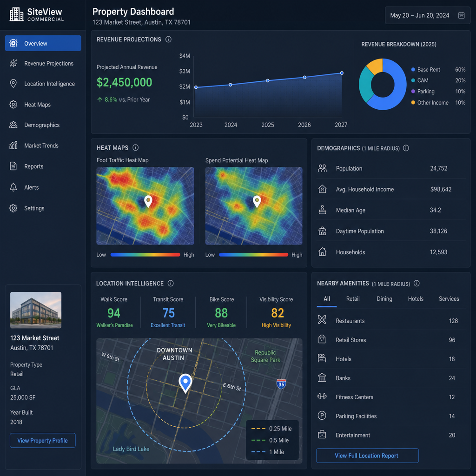Click the Households house icon

(x=323, y=251)
